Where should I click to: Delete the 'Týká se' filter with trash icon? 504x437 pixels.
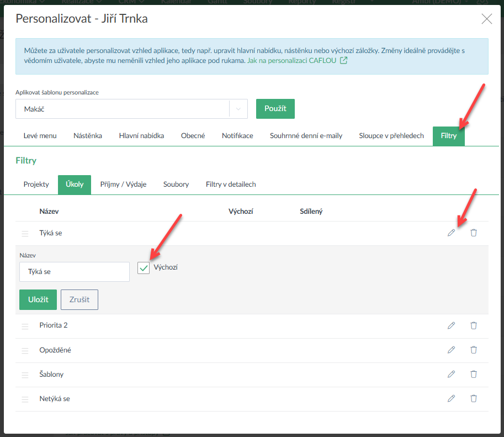point(473,233)
